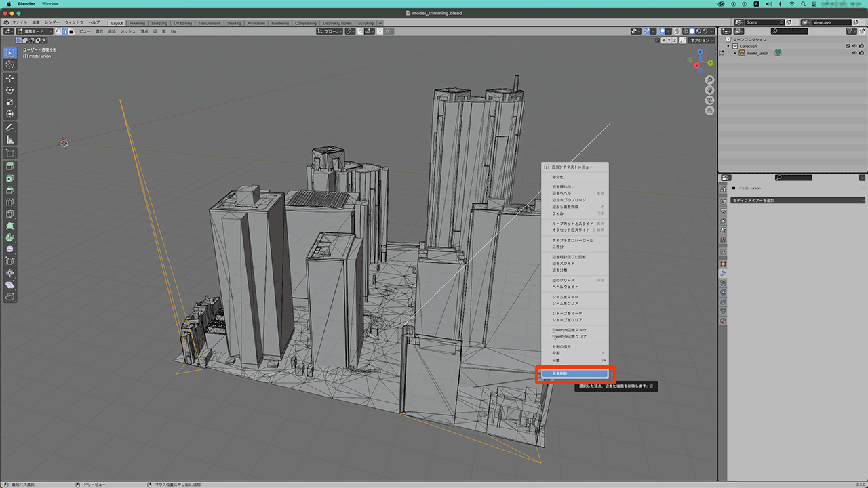Click the Zoom view navigation icon

709,80
